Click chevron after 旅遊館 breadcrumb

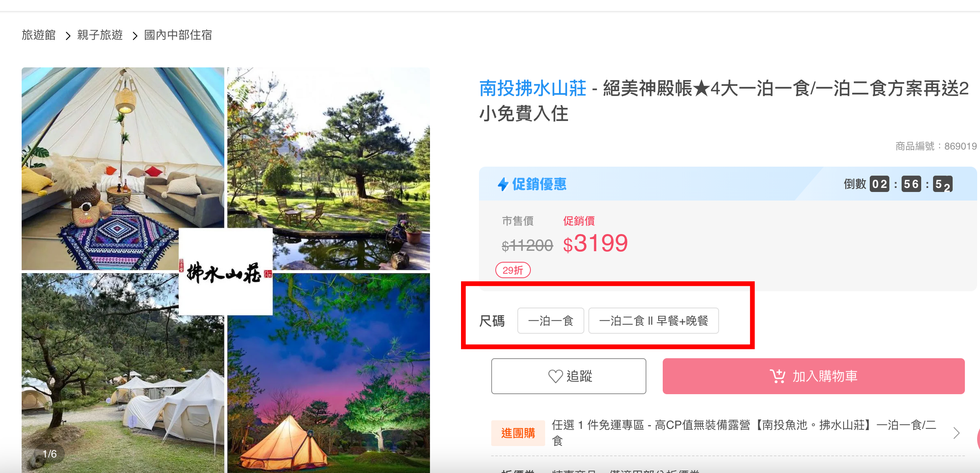tap(68, 36)
